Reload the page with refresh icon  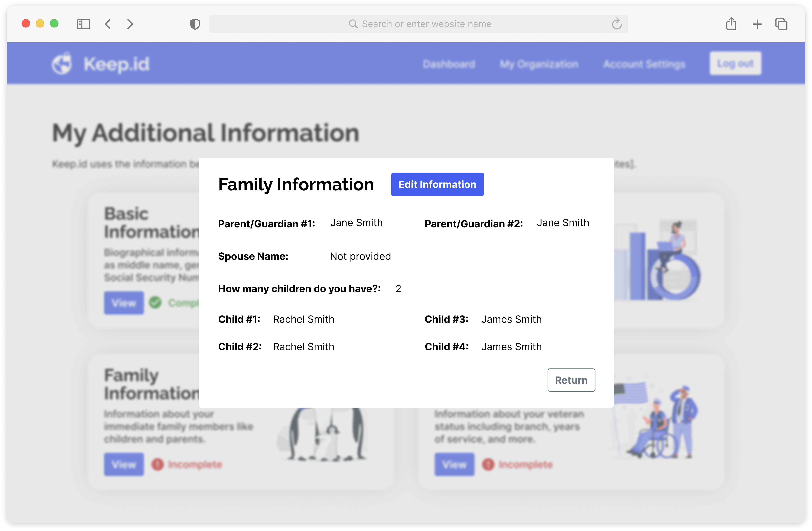(x=616, y=24)
